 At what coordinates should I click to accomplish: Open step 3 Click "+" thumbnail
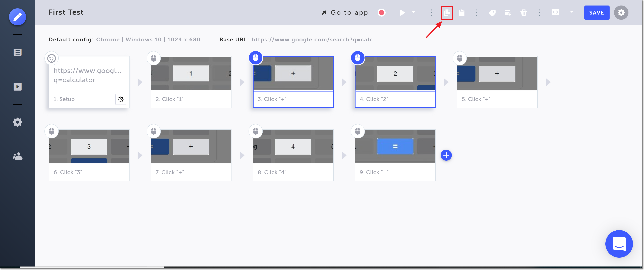tap(293, 73)
